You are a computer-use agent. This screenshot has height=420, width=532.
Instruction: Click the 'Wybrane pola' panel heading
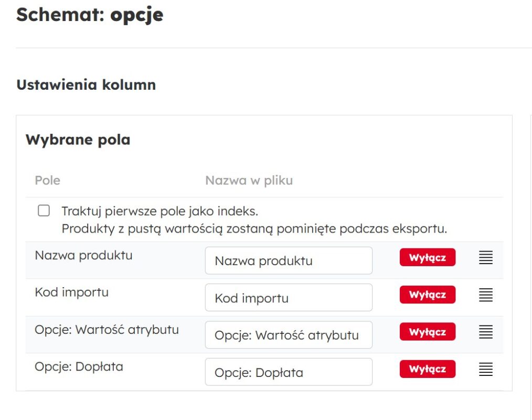78,140
